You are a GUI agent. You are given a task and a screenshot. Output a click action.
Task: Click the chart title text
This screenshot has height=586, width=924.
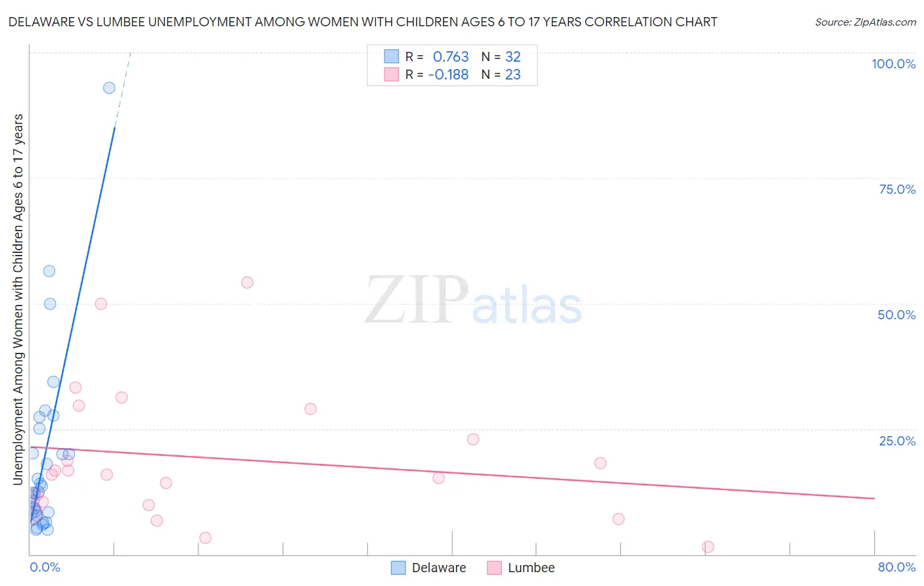[363, 22]
